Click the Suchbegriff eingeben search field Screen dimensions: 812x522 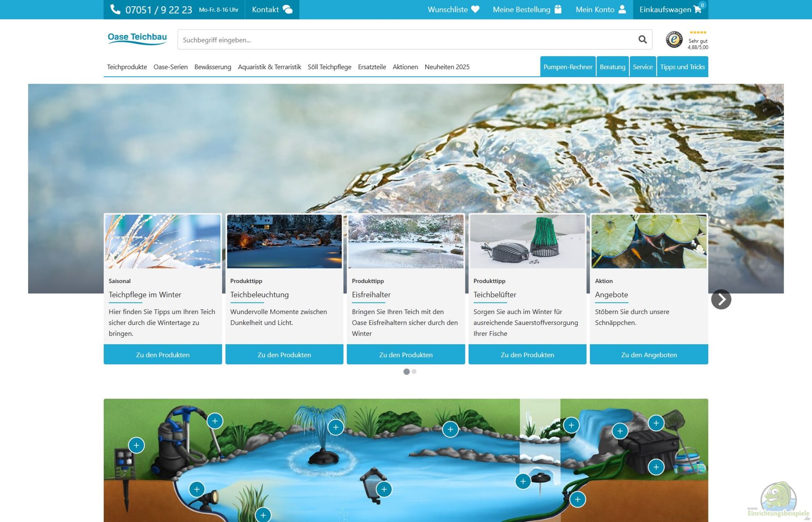pyautogui.click(x=406, y=40)
